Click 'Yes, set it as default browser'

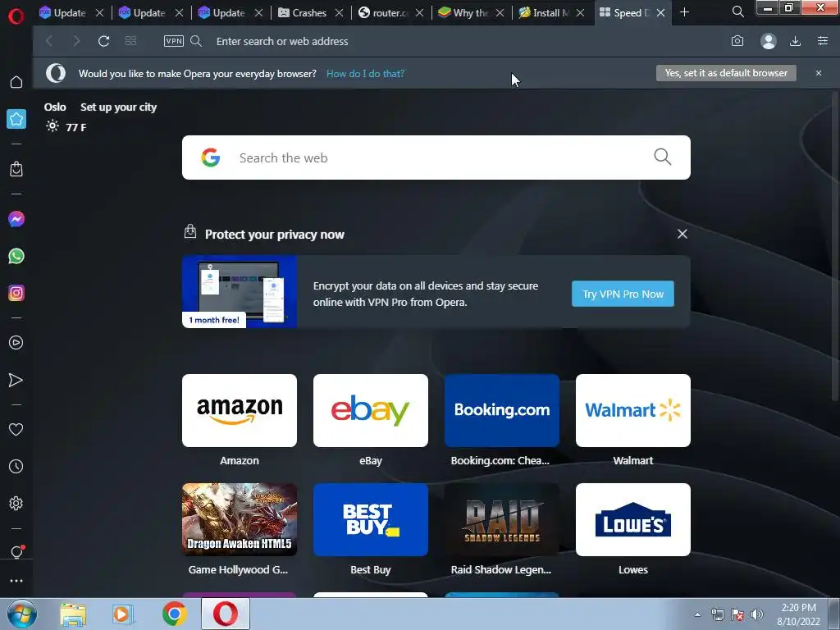click(x=726, y=73)
